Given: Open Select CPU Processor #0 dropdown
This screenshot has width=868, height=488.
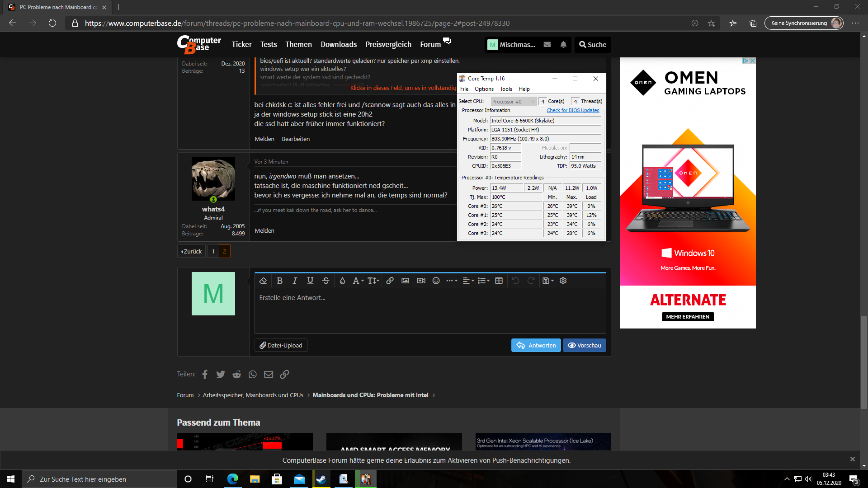Looking at the screenshot, I should tap(514, 102).
